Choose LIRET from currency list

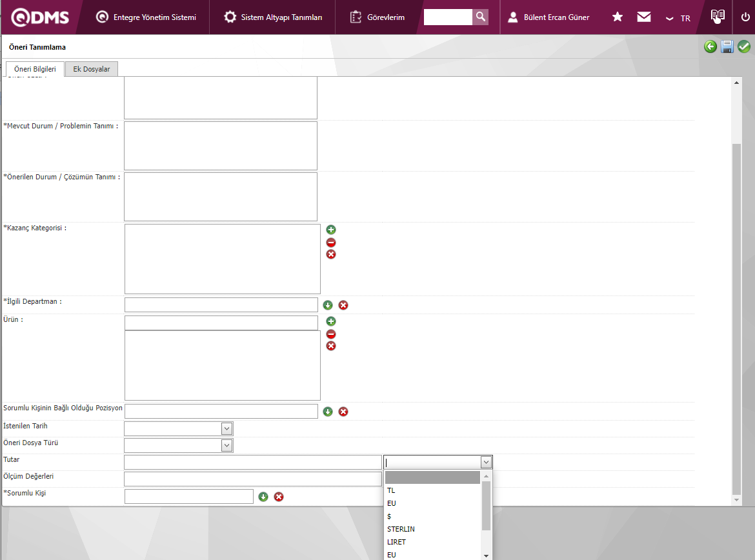pyautogui.click(x=432, y=542)
